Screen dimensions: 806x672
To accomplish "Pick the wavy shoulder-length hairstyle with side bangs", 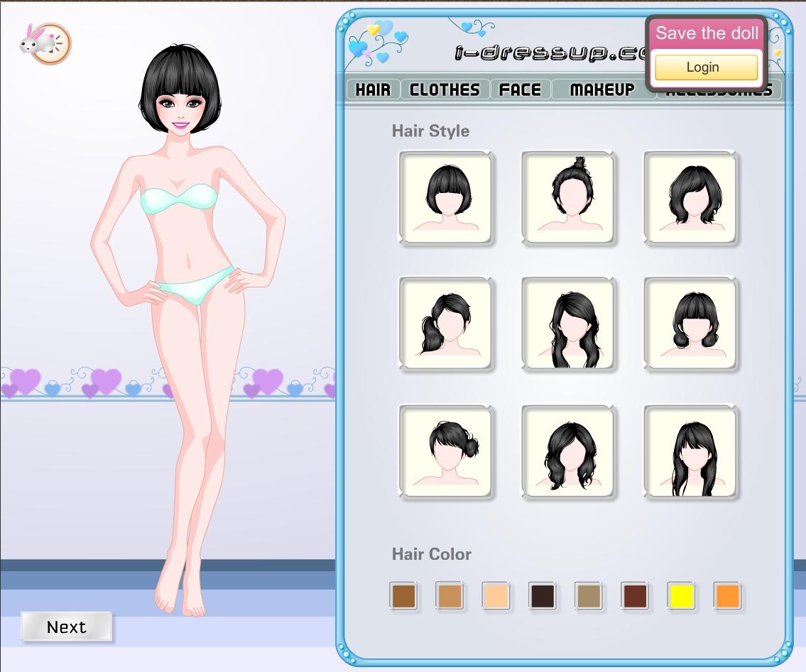I will [691, 197].
